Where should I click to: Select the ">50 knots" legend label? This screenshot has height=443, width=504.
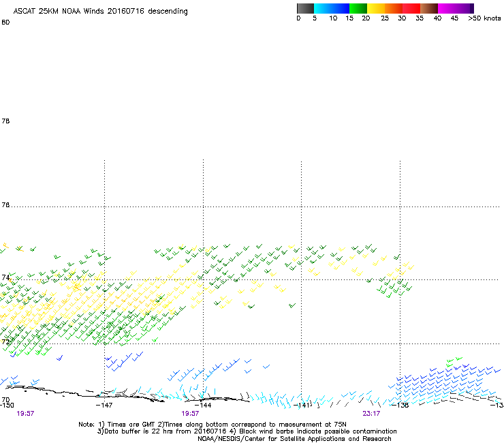pos(484,18)
